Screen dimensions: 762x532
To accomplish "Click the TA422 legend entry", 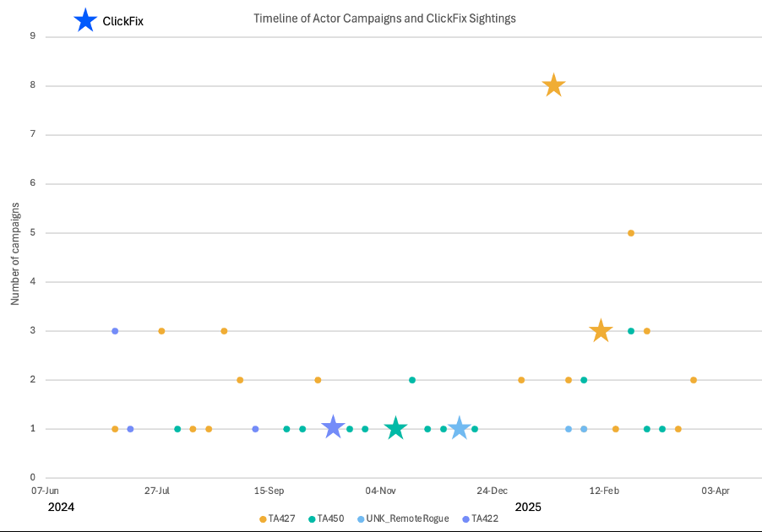I will point(481,518).
